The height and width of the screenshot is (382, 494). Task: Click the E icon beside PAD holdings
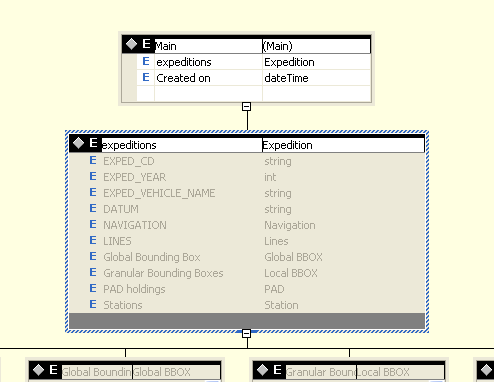click(93, 289)
